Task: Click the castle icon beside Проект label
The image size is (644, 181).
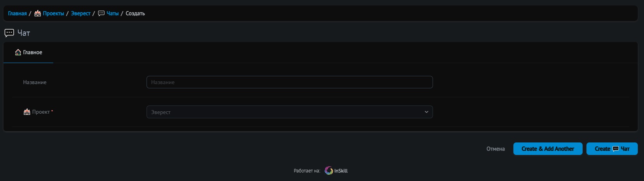Action: pos(27,112)
